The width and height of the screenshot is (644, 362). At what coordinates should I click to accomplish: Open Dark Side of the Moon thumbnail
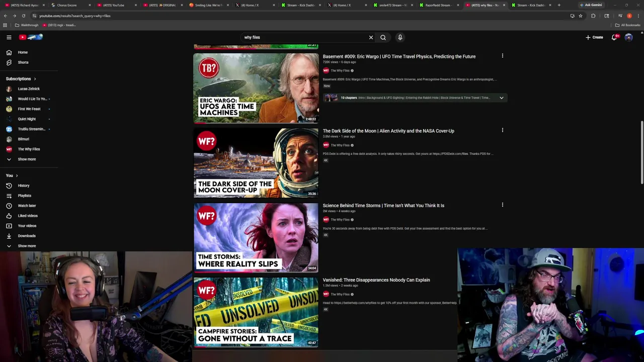pyautogui.click(x=256, y=163)
